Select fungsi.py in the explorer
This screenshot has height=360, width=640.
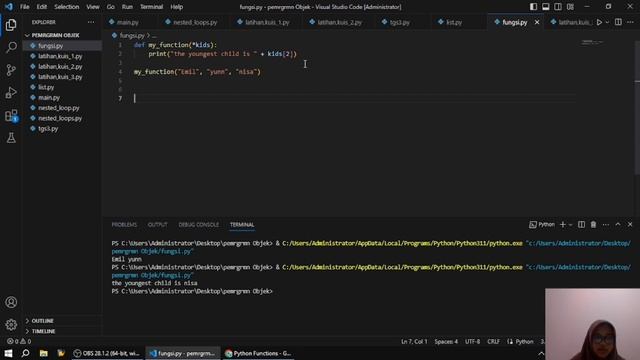coord(51,46)
